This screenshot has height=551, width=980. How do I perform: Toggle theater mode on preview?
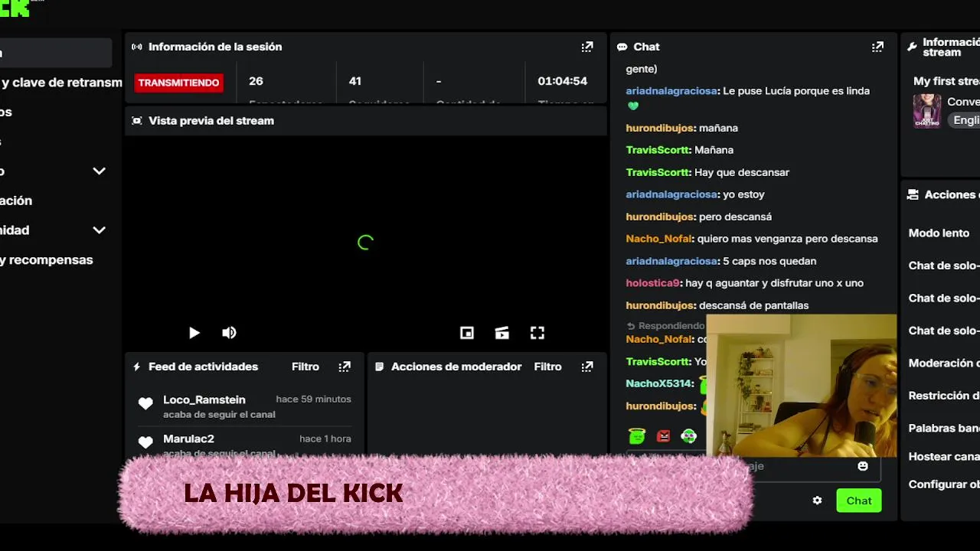502,333
